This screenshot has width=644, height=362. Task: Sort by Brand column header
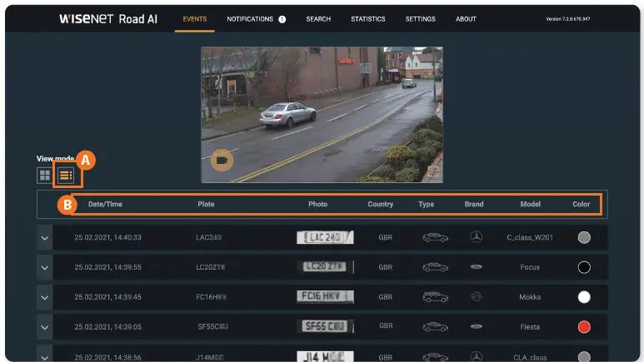(474, 204)
